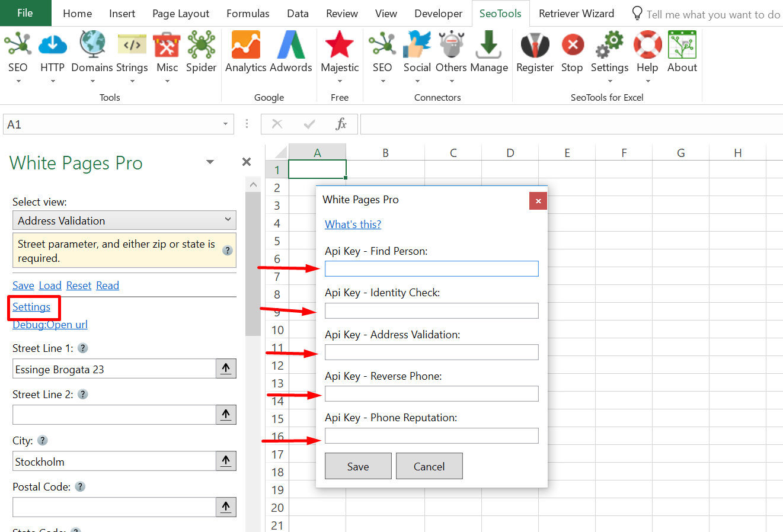This screenshot has height=532, width=783.
Task: Open SeoTools Settings gears icon
Action: [610, 45]
